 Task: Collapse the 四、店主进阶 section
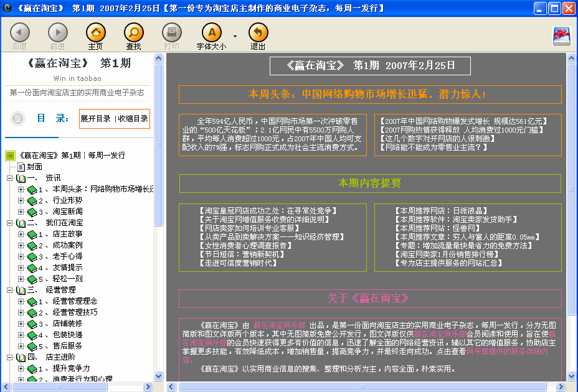click(x=9, y=358)
